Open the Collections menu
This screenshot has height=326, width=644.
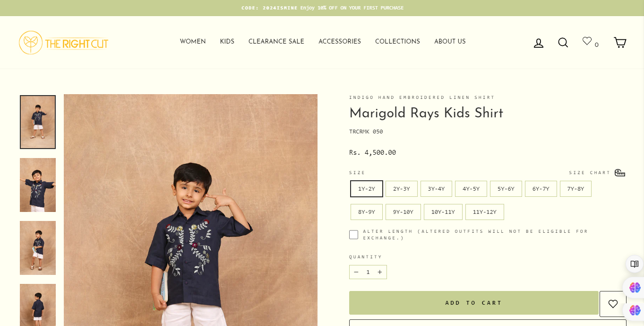397,42
